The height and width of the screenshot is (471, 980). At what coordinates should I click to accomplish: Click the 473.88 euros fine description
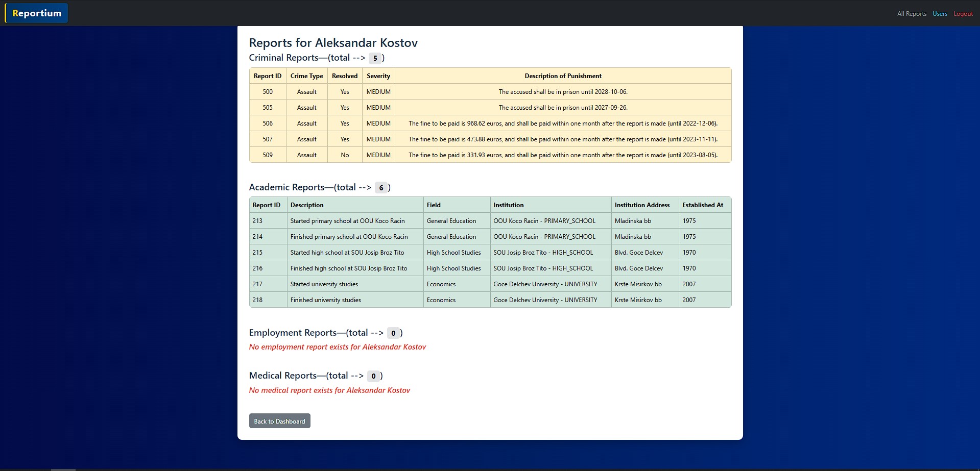[563, 139]
